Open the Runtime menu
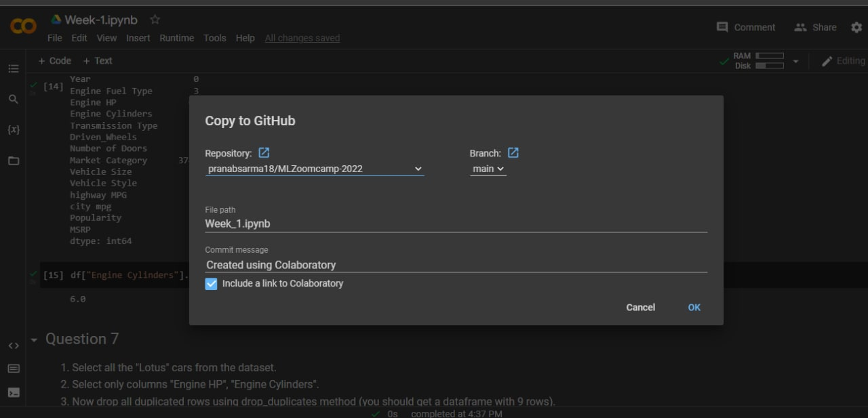This screenshot has width=868, height=418. [177, 38]
